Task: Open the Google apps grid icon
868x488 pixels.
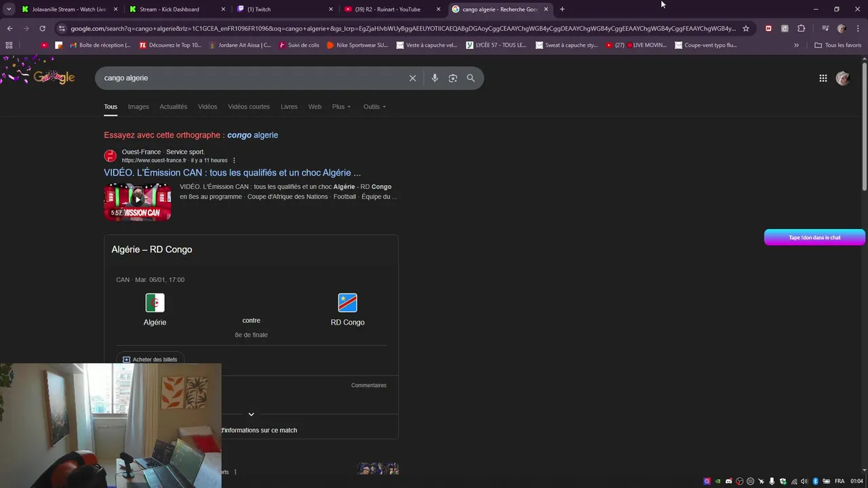Action: tap(823, 78)
